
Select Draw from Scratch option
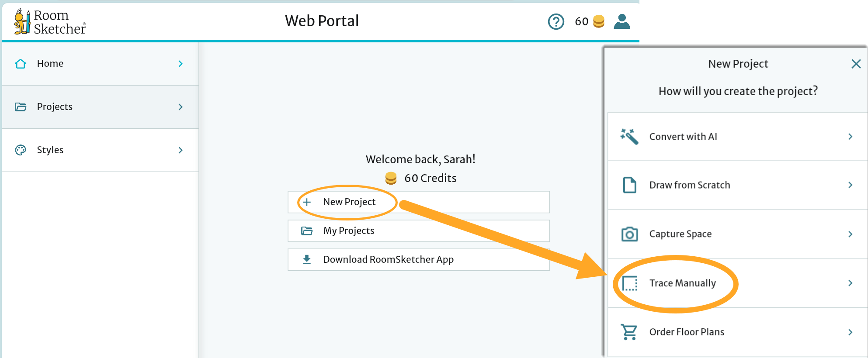737,185
